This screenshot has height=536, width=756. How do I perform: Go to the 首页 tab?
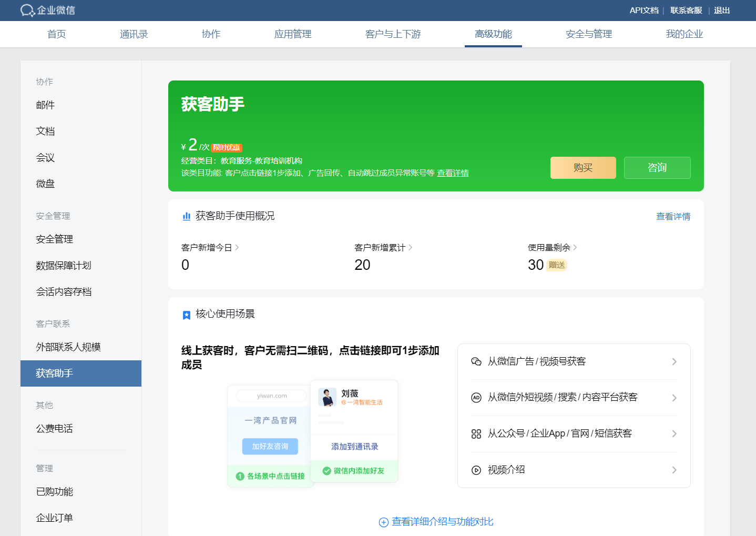tap(57, 34)
